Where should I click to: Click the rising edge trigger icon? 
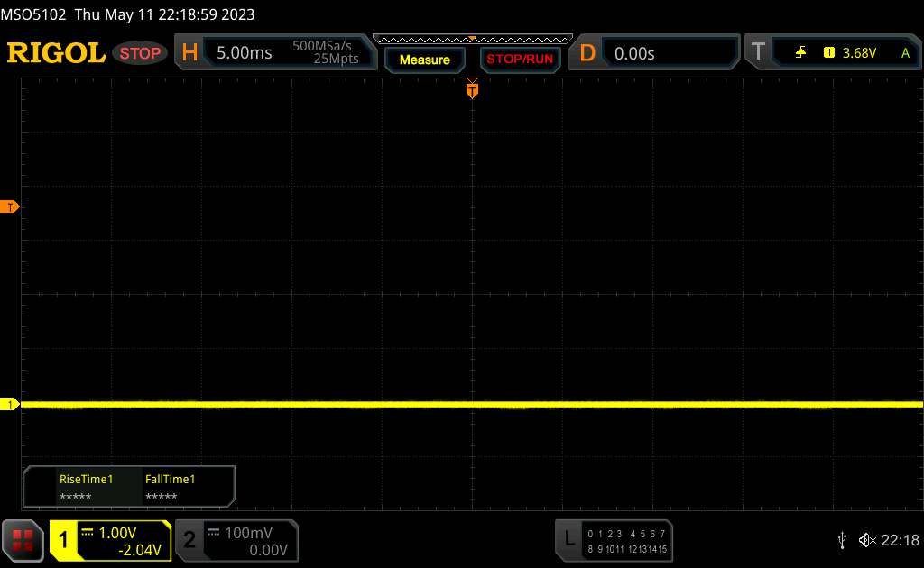tap(800, 53)
